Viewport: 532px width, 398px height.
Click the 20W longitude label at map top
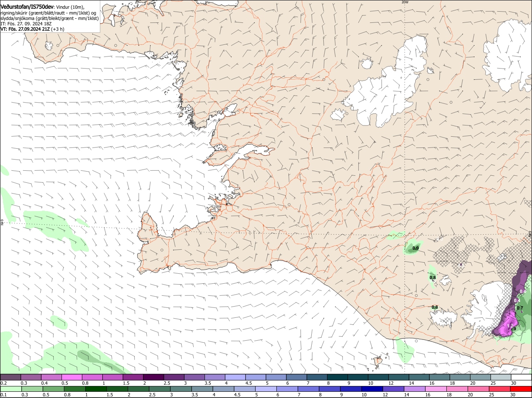click(x=405, y=2)
